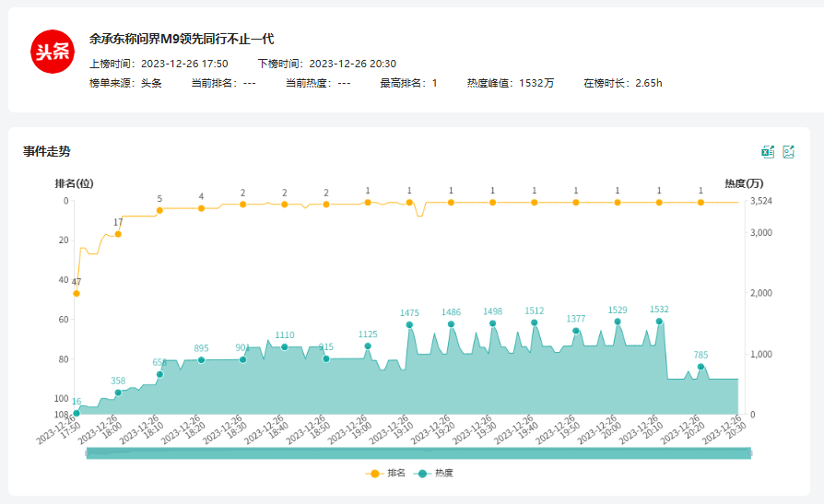Click the 下榜时间 2023-12-26 20:30 text
This screenshot has width=824, height=504.
(x=327, y=64)
